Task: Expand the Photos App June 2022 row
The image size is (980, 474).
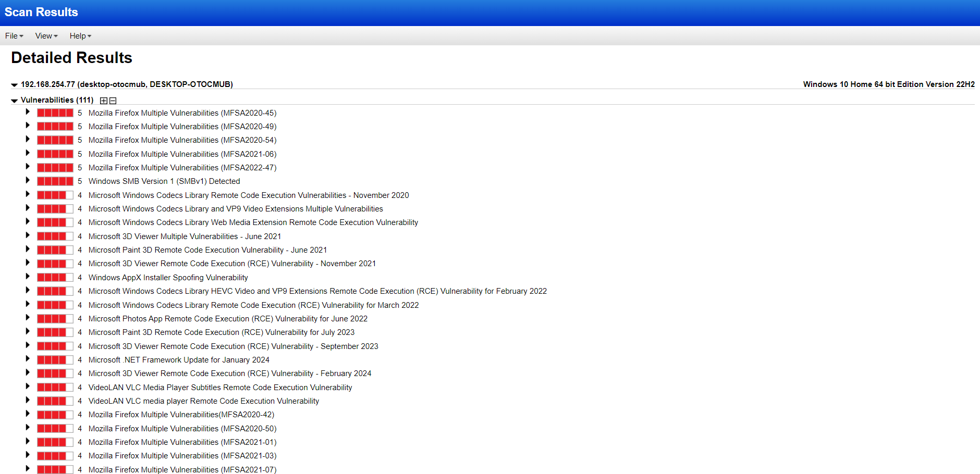Action: [x=28, y=318]
